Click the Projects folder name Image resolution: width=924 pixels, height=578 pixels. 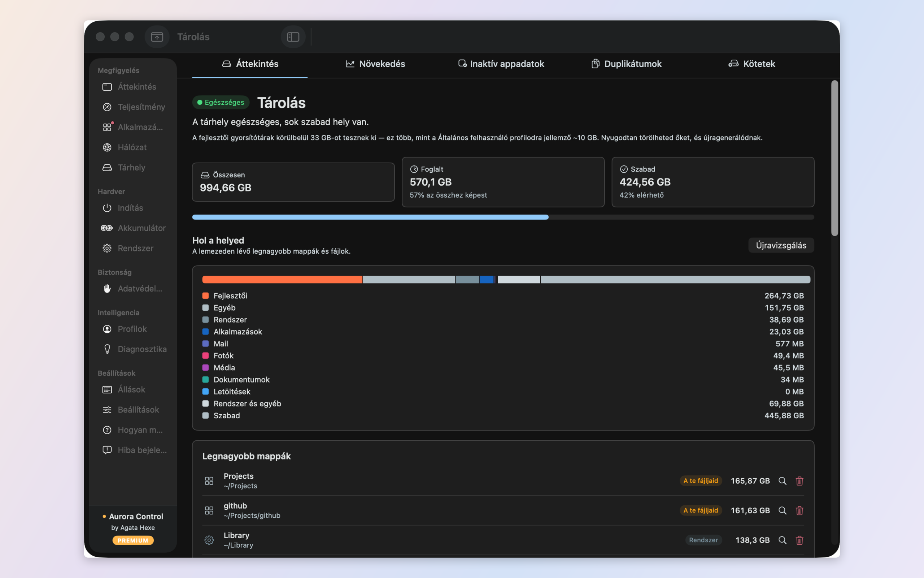click(239, 476)
